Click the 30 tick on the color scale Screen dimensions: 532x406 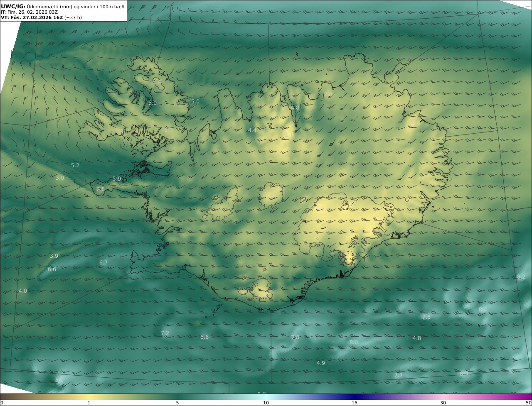(x=443, y=402)
